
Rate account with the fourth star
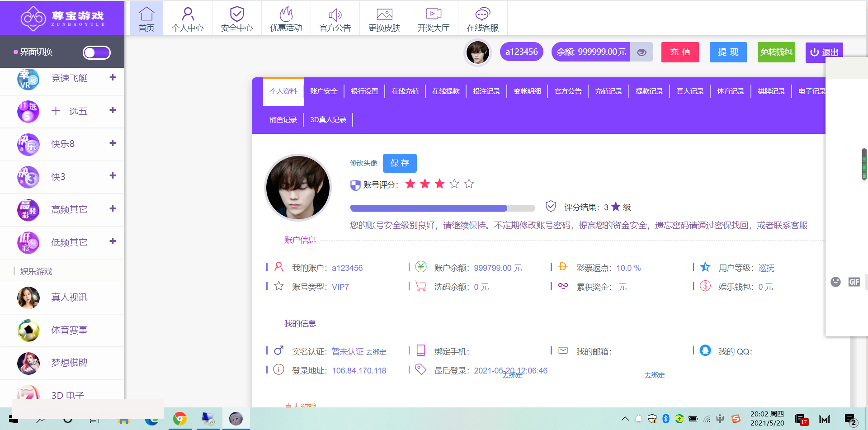coord(454,184)
